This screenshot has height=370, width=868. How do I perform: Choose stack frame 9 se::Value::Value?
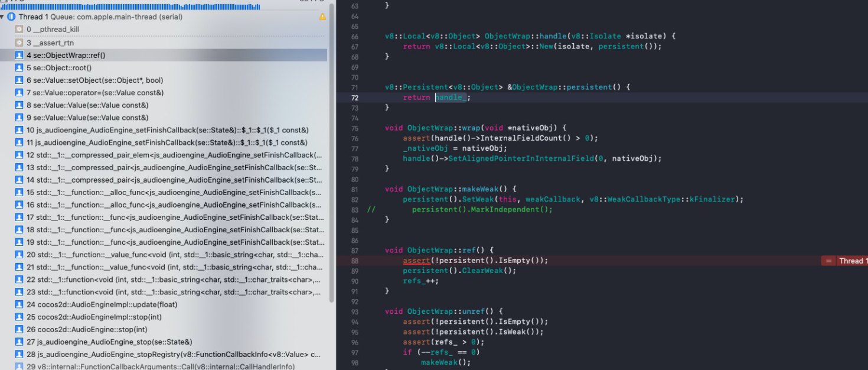click(164, 118)
